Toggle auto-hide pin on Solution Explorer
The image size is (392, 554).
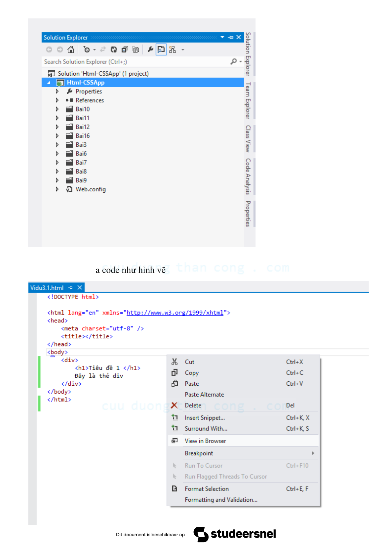[231, 37]
